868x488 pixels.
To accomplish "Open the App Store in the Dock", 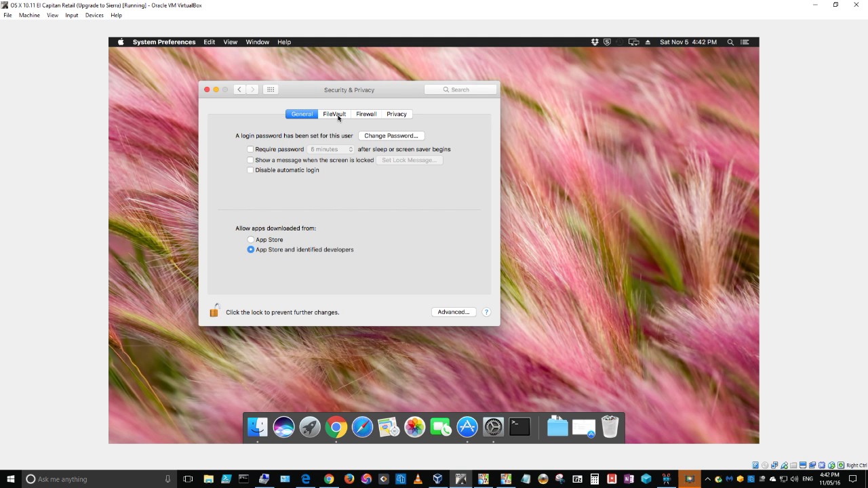I will coord(467,427).
